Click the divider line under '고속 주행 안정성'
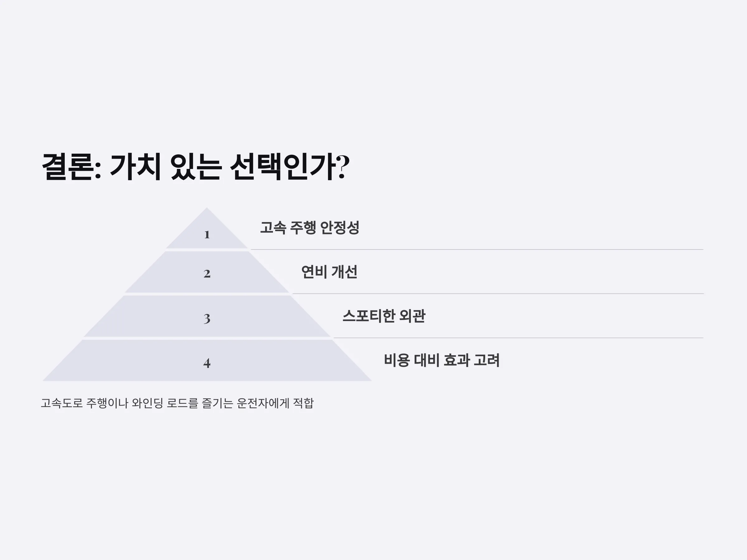The height and width of the screenshot is (560, 747). 477,250
